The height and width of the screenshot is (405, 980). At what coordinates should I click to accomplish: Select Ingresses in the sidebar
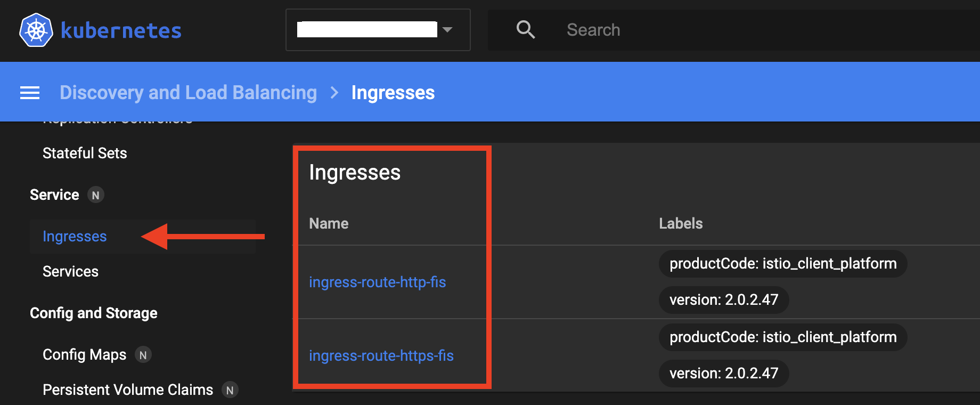pyautogui.click(x=75, y=237)
